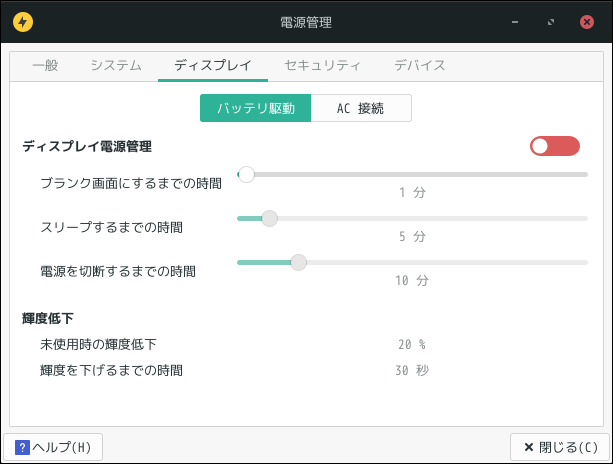
Task: Click the 電源を切断 time slider handle
Action: 297,262
